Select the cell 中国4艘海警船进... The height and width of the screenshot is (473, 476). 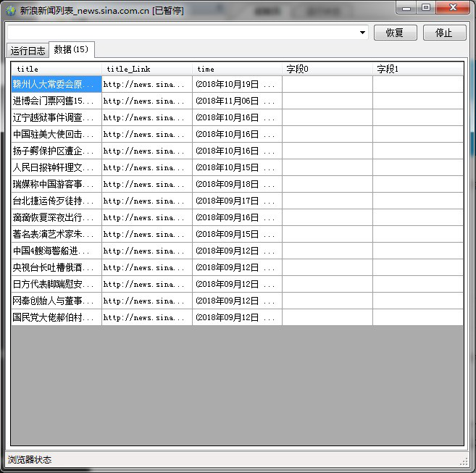(x=57, y=251)
